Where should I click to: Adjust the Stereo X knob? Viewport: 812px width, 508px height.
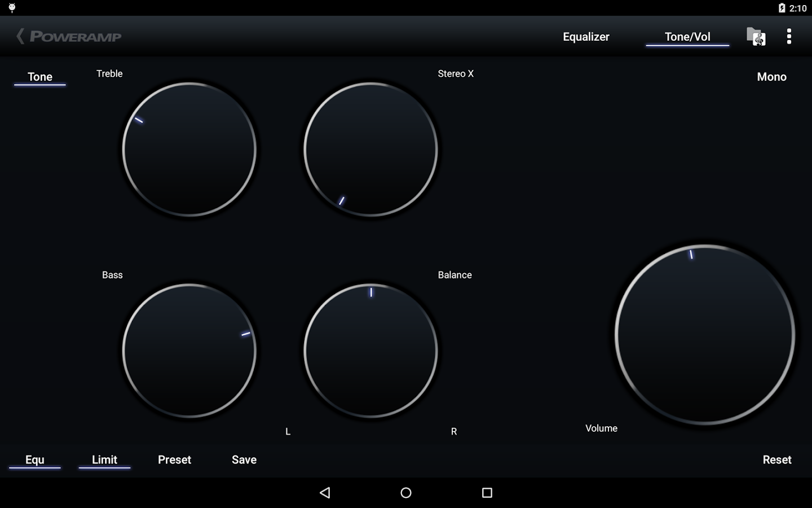point(370,150)
